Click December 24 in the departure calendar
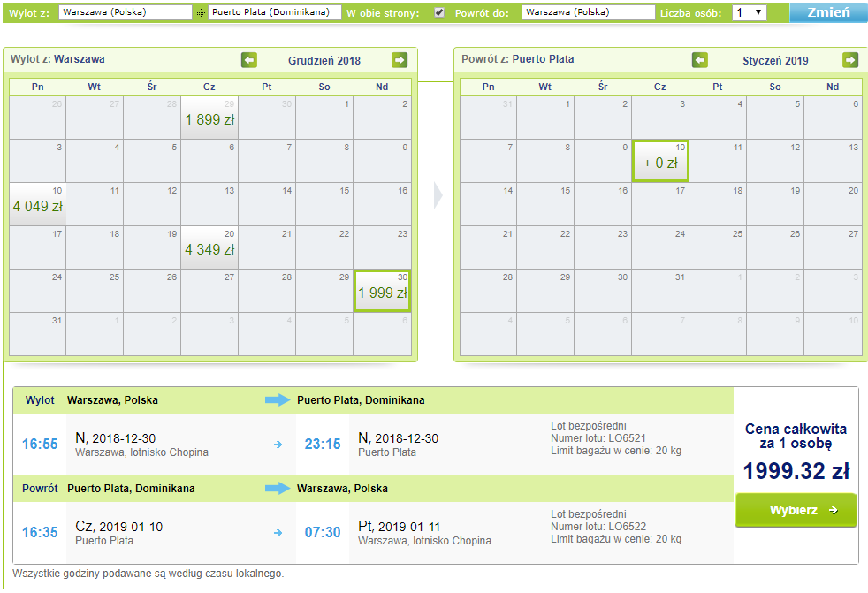The width and height of the screenshot is (868, 593). pyautogui.click(x=38, y=291)
